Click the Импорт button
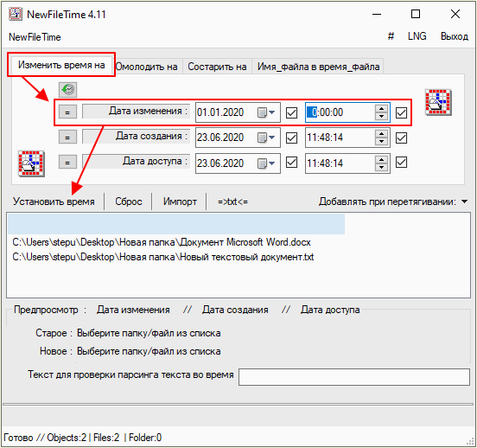 click(180, 202)
